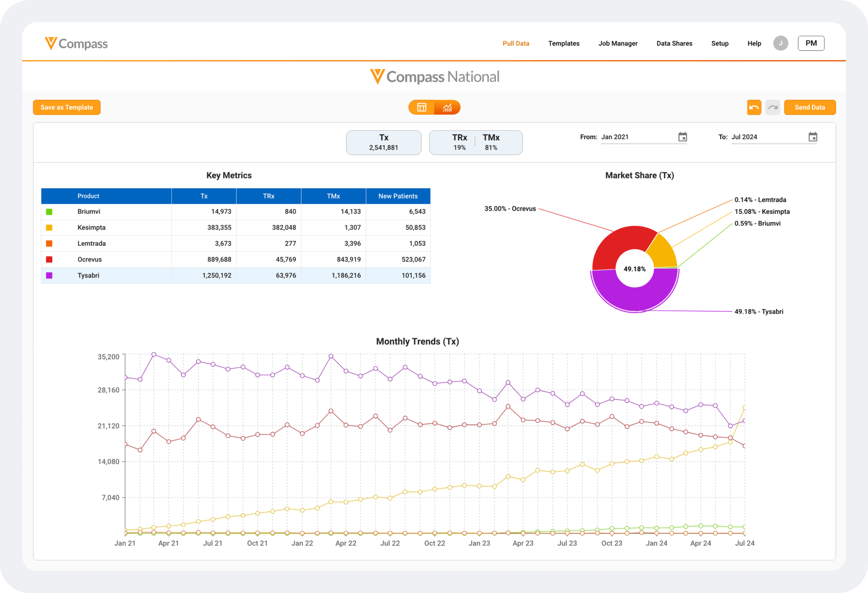Switch to the table view icon
This screenshot has width=868, height=593.
point(422,108)
